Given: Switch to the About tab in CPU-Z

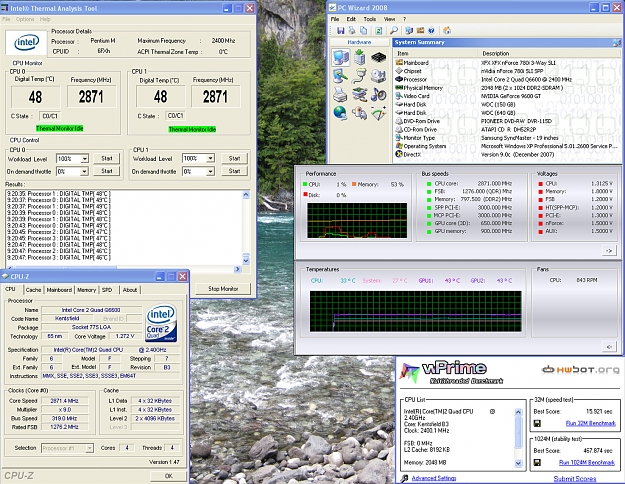Looking at the screenshot, I should pyautogui.click(x=130, y=290).
